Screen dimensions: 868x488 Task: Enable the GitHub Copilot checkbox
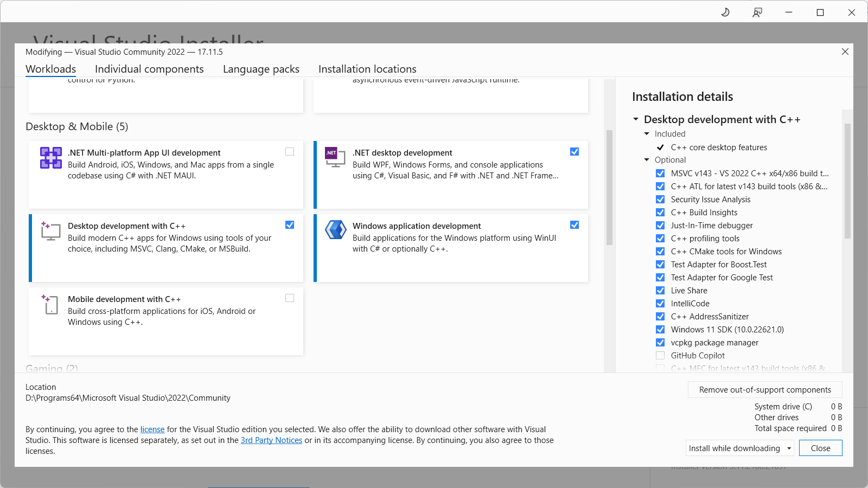(x=660, y=356)
